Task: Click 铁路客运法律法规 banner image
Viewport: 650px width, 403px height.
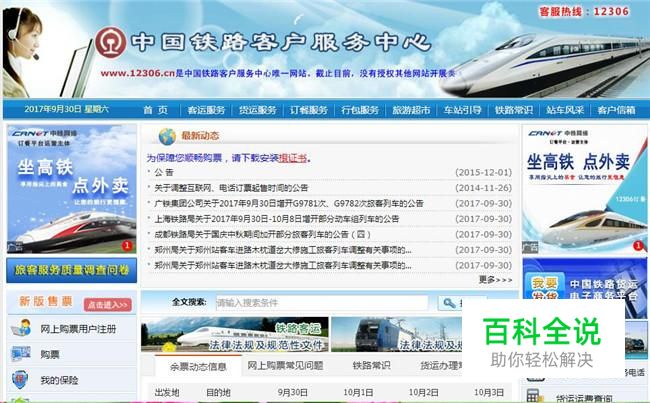Action: [x=235, y=334]
